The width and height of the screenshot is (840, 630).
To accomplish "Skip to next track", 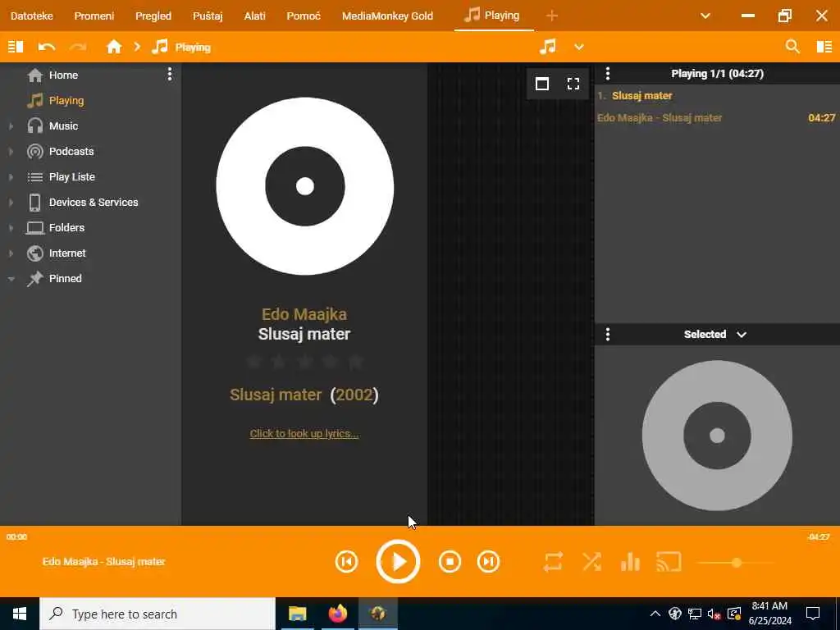I will pos(488,561).
